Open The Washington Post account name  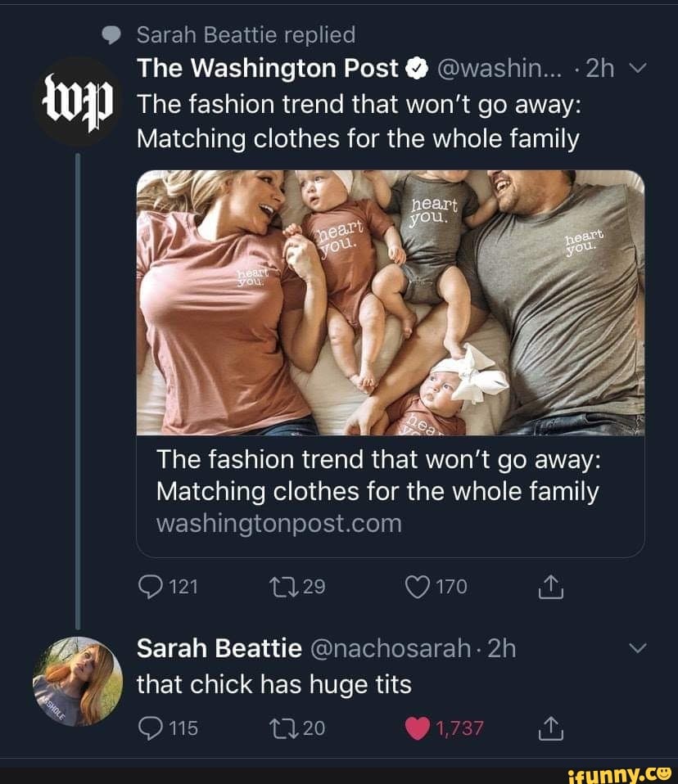[267, 69]
